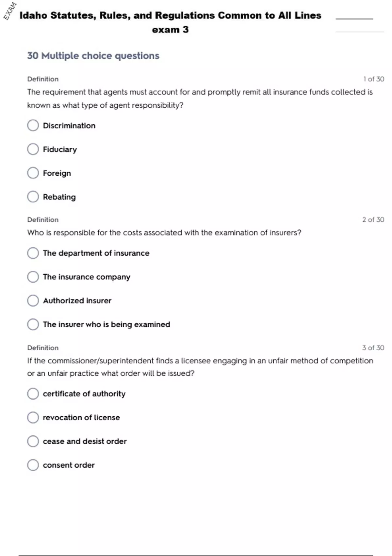This screenshot has height=556, width=392.
Task: Select The department of insurance option
Action: pyautogui.click(x=33, y=253)
